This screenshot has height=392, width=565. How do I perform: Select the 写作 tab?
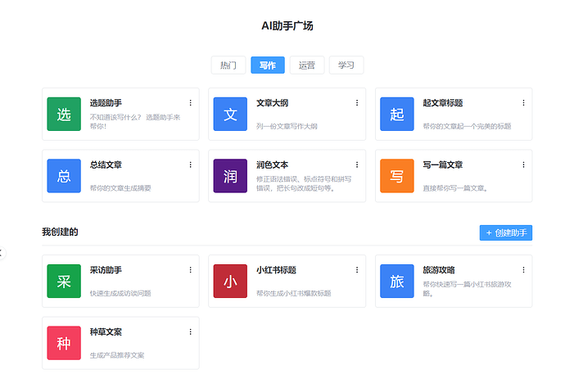pyautogui.click(x=268, y=65)
